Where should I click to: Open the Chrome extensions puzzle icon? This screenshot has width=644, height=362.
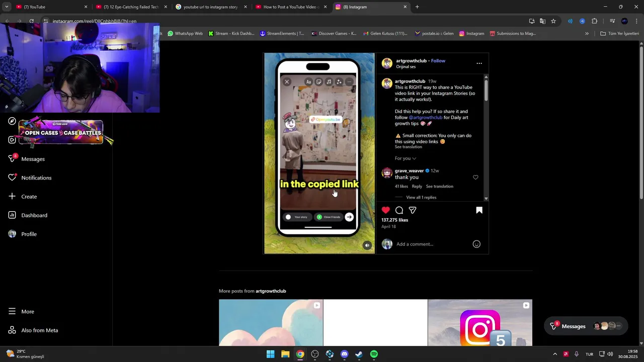594,21
